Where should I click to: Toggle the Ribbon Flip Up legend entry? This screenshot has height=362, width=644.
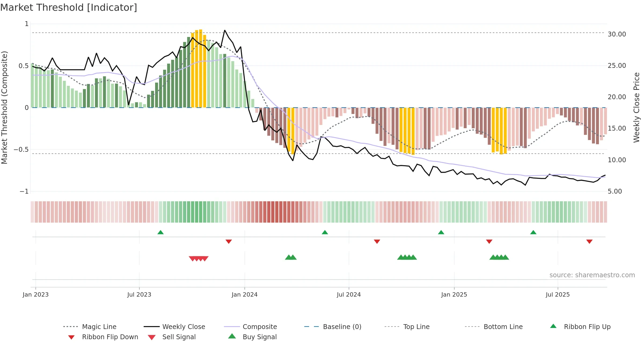point(580,327)
